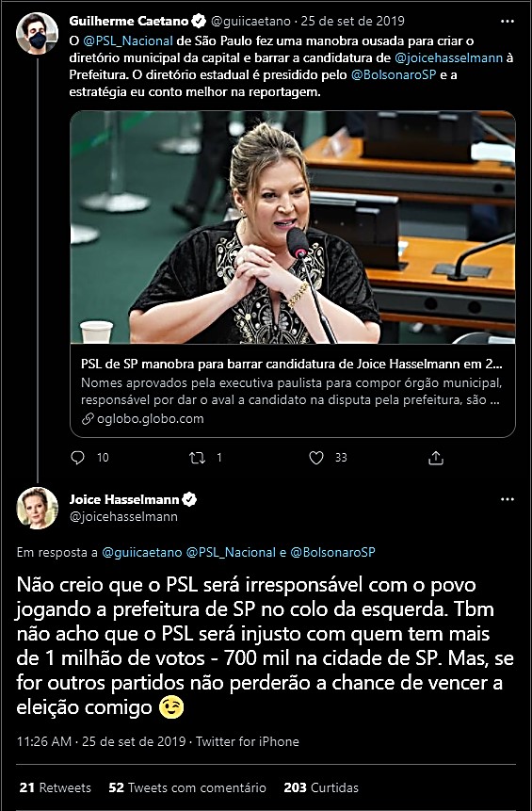Open Joice Hasselmann's profile avatar
This screenshot has height=811, width=532.
coord(37,508)
